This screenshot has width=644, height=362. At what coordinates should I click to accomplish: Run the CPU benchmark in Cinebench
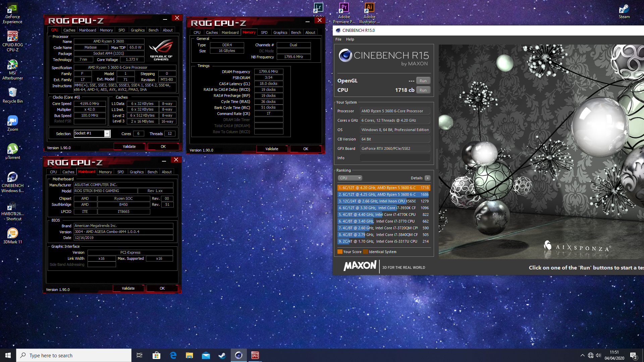coord(423,90)
